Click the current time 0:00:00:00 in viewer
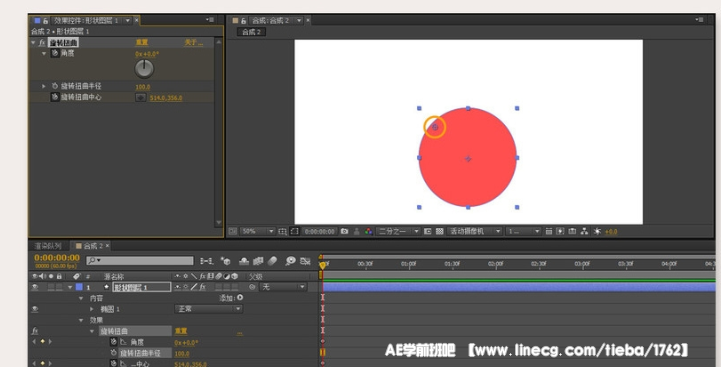 [320, 231]
